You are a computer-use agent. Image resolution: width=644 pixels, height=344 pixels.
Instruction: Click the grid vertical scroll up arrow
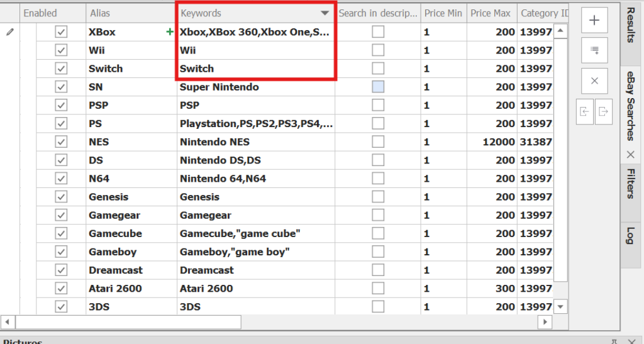[560, 31]
